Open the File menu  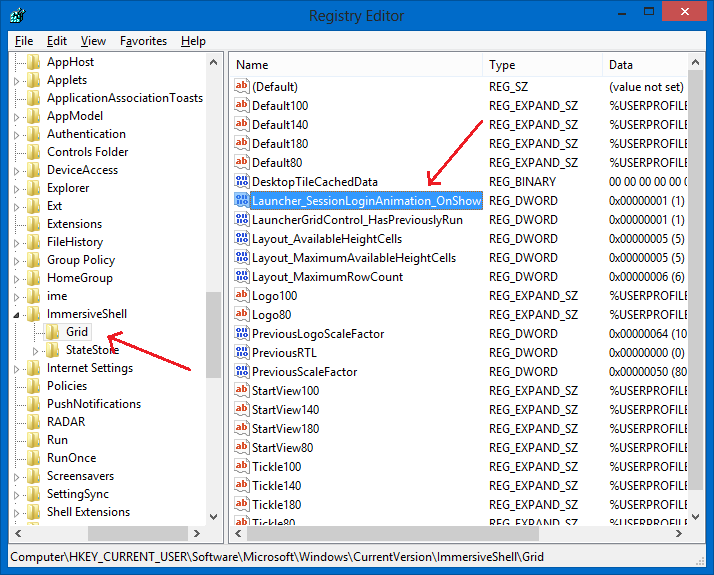tap(24, 41)
